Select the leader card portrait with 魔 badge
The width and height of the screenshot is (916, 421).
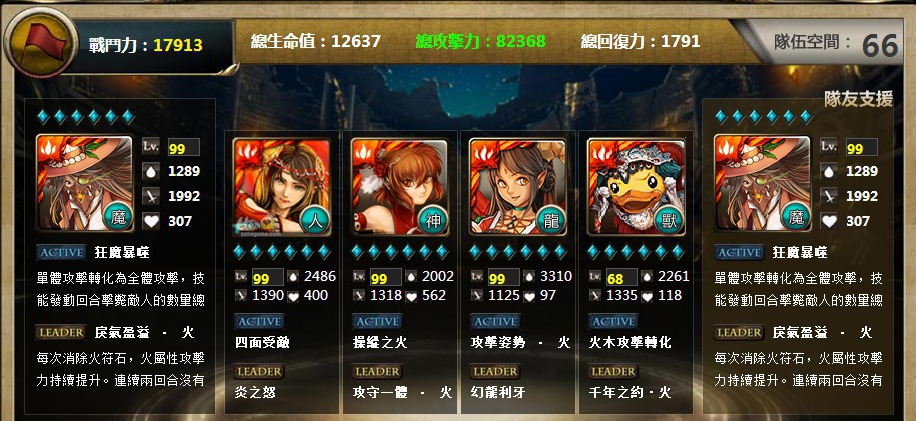[85, 183]
